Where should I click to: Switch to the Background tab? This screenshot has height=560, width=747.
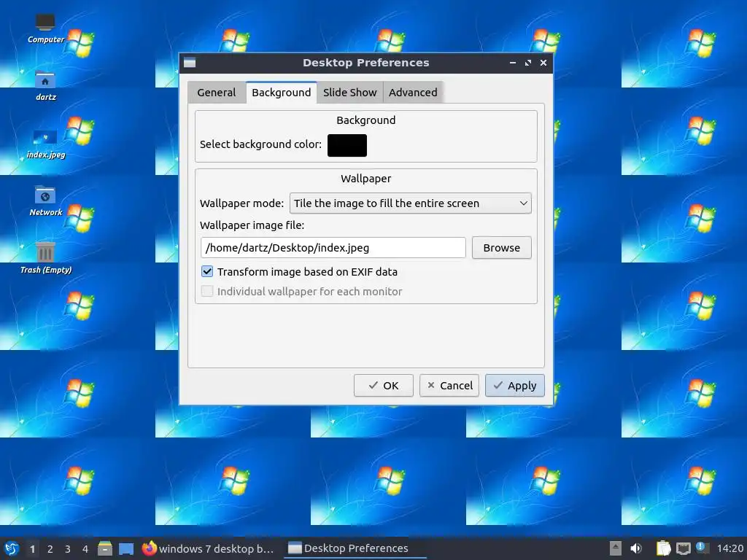tap(281, 93)
